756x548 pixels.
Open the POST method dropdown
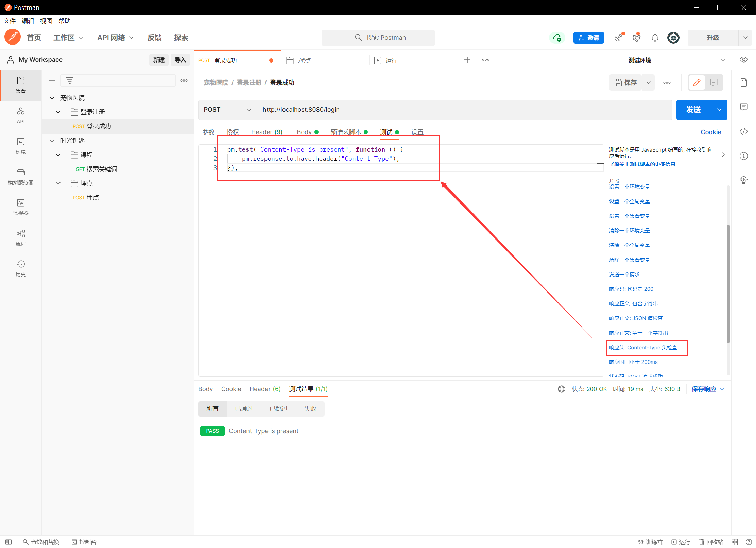pyautogui.click(x=227, y=110)
